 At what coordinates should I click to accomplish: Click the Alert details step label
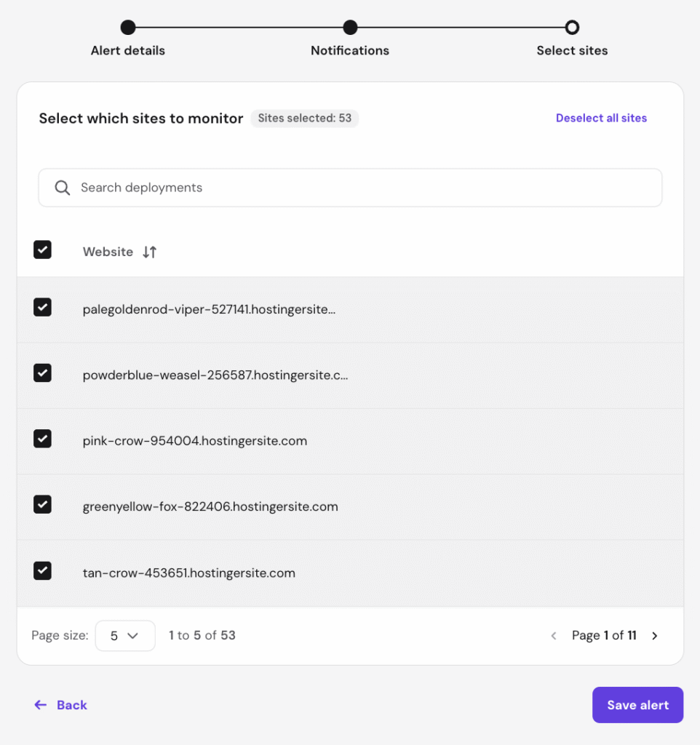[128, 51]
